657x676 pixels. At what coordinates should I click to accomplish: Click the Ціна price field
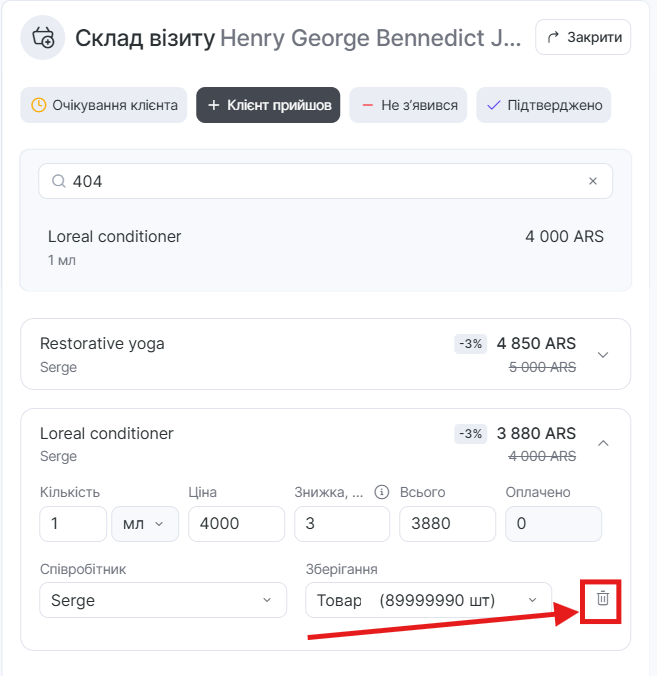click(236, 524)
